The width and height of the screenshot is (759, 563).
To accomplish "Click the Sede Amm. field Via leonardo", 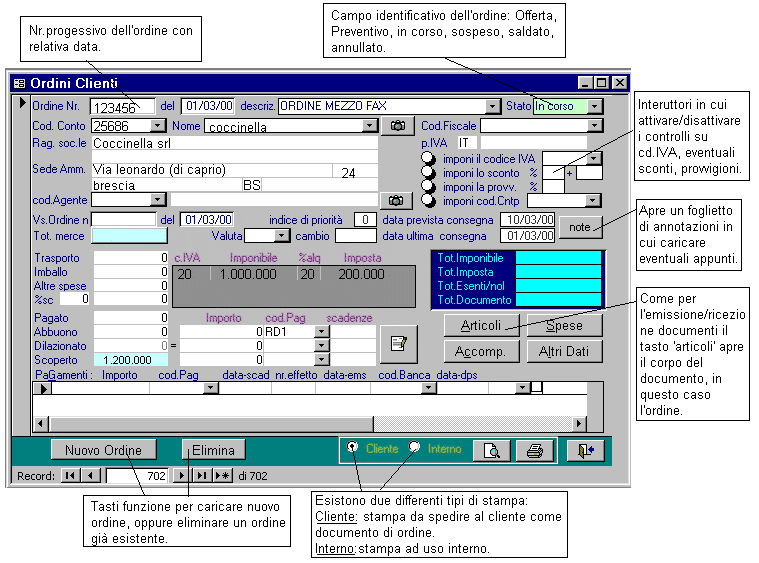I will coord(212,170).
